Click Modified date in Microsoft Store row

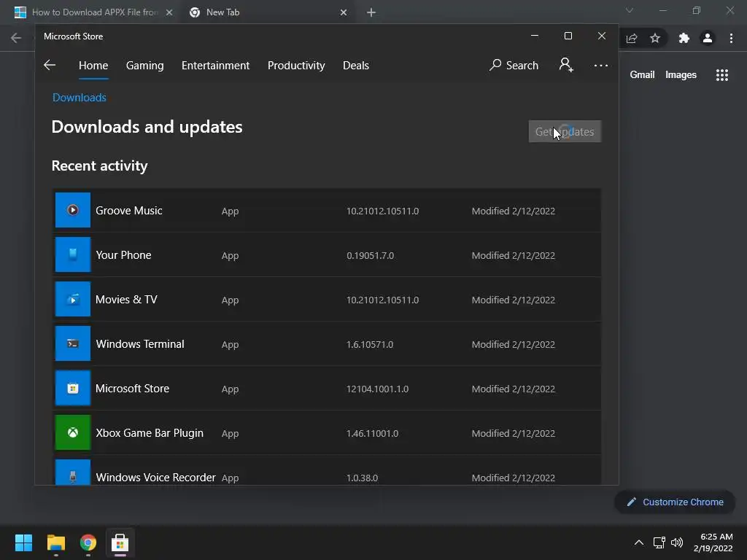[513, 389]
